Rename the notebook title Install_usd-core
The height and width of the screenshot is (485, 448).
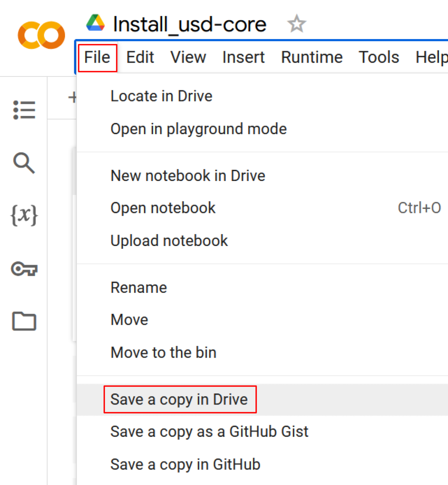coord(190,24)
